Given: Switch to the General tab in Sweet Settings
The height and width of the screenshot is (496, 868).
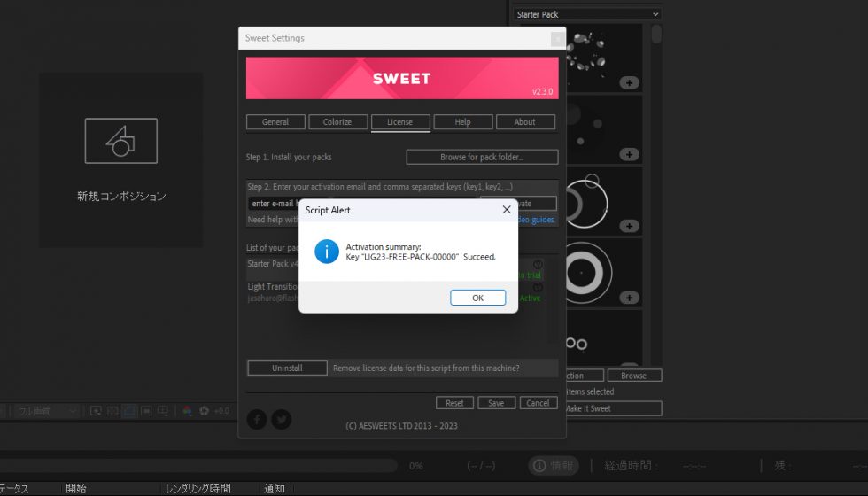Looking at the screenshot, I should click(x=275, y=122).
